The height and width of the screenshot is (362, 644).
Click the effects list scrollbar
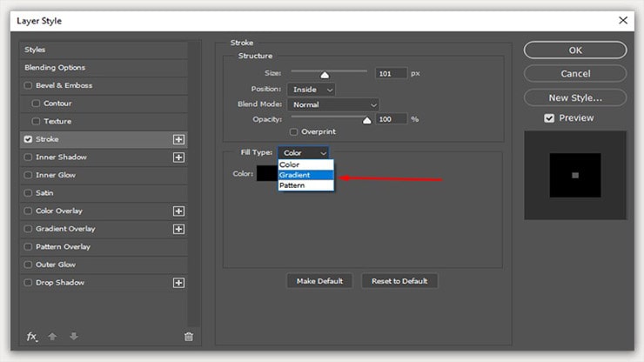point(194,184)
